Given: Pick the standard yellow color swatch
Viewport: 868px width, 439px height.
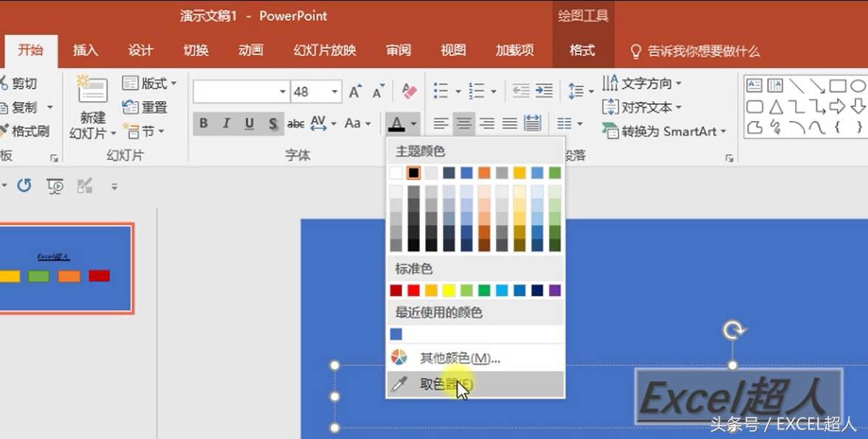Looking at the screenshot, I should (x=449, y=290).
